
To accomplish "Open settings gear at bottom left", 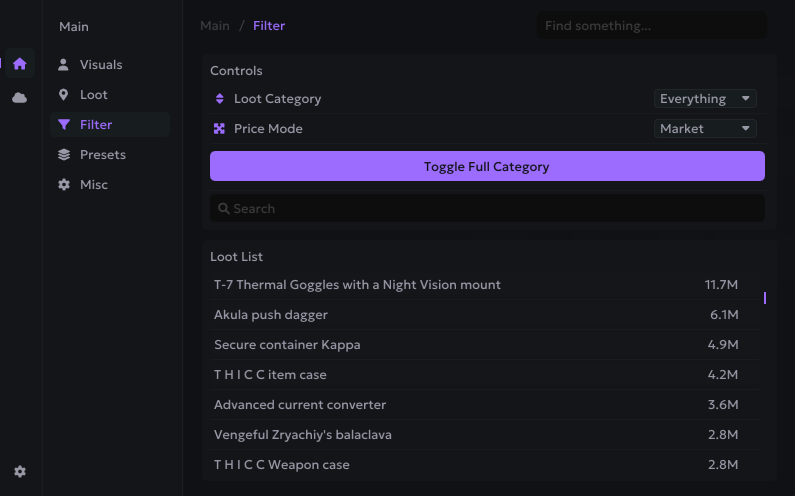I will (20, 471).
